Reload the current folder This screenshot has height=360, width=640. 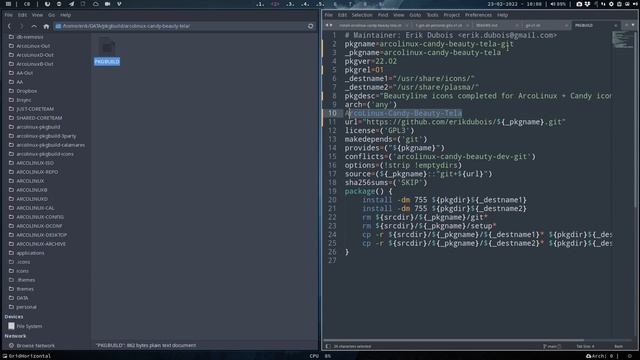[x=310, y=26]
